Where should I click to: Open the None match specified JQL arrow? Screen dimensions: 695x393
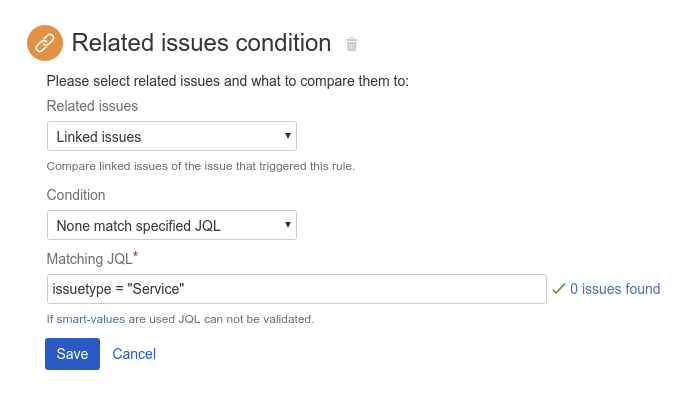288,225
